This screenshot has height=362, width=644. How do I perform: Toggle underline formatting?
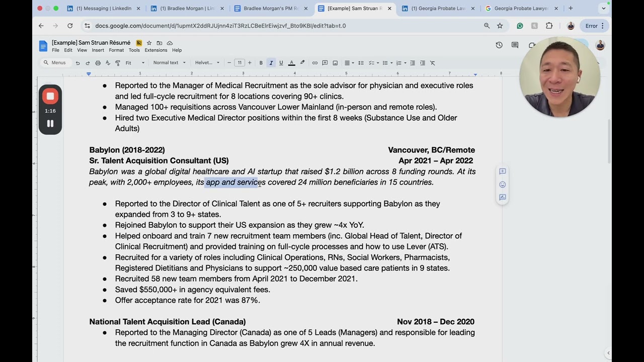coord(281,63)
